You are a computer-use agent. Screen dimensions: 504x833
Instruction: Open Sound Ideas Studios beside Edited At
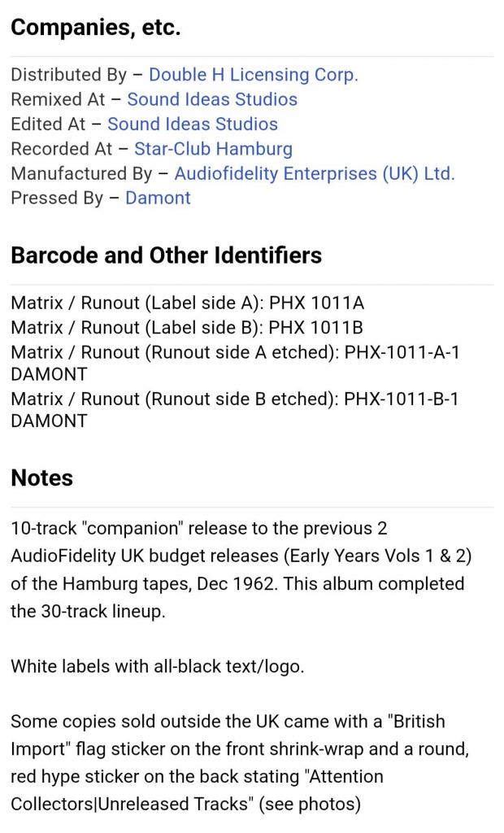coord(193,124)
